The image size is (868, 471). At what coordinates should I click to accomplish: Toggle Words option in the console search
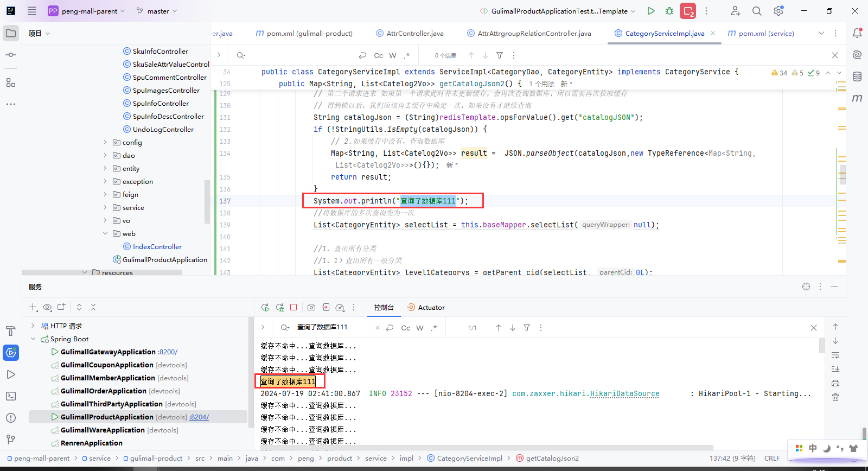coord(420,328)
